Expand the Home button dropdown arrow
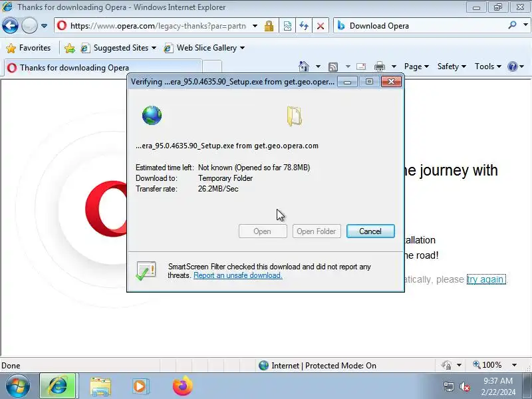 pyautogui.click(x=318, y=66)
